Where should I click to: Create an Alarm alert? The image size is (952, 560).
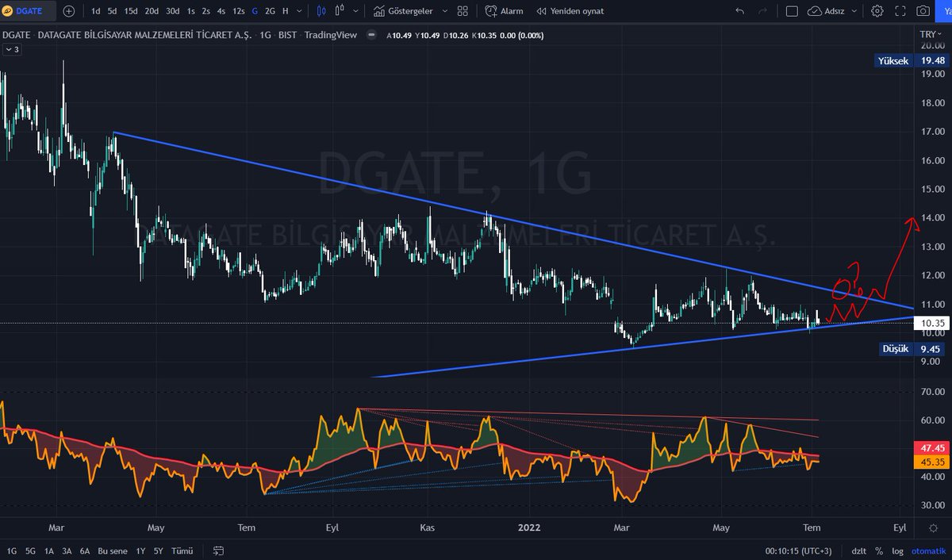click(x=504, y=11)
